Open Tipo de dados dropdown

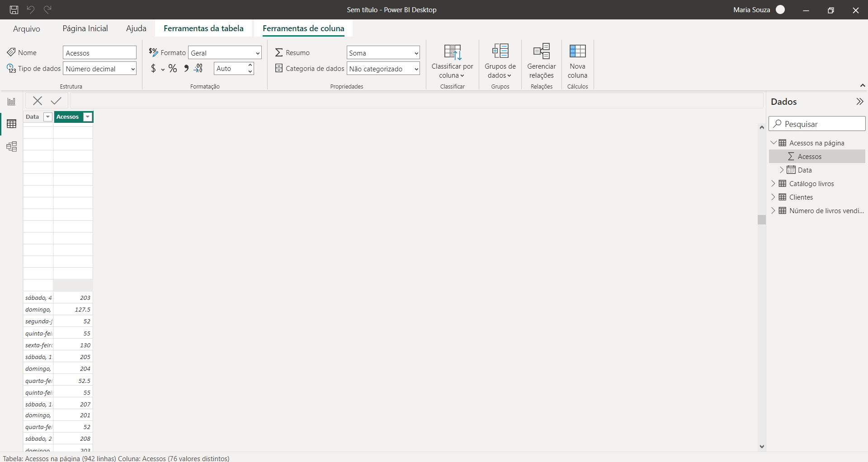[x=100, y=69]
